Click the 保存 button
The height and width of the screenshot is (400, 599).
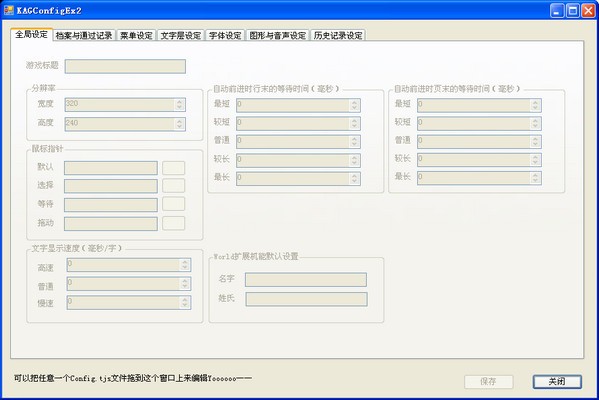489,381
